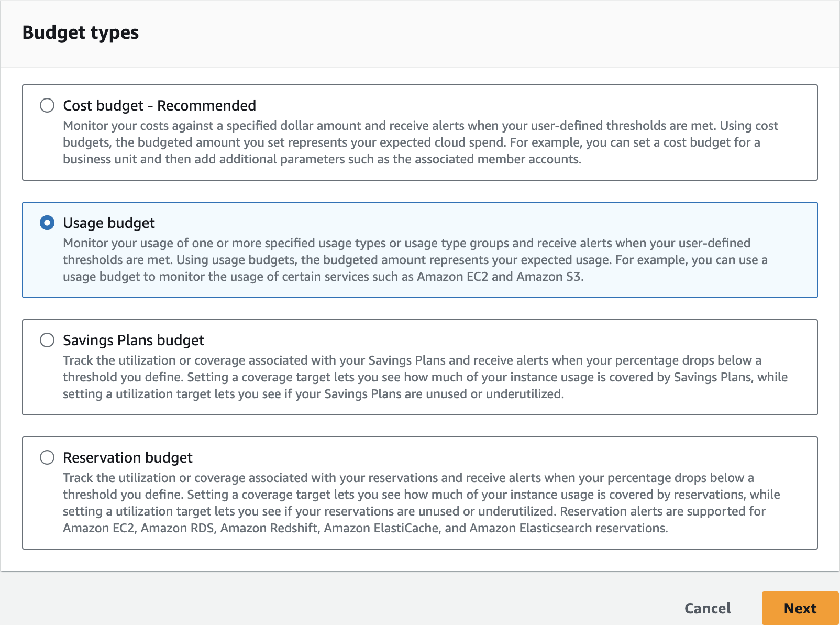
Task: Click the "Usage budget" title text
Action: tap(109, 223)
